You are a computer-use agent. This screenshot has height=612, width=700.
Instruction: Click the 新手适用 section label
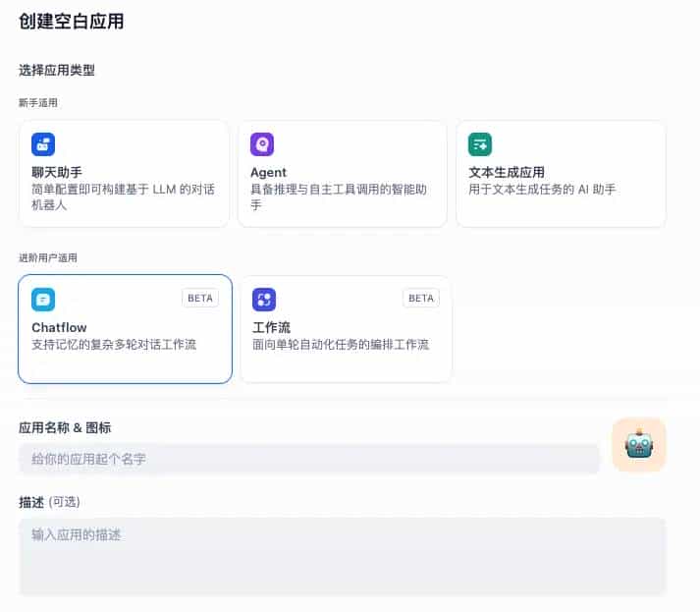pos(38,103)
